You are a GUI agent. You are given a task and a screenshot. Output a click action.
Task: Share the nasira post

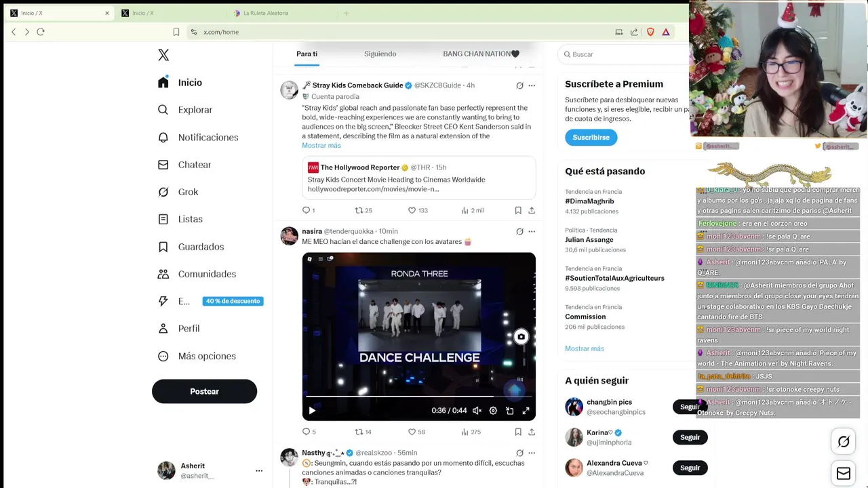pyautogui.click(x=532, y=432)
